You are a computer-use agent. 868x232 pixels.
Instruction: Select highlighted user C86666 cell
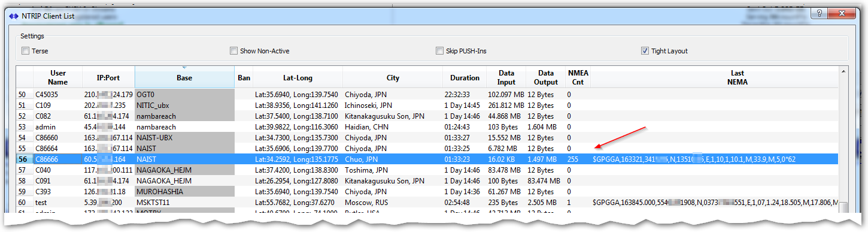coord(58,159)
